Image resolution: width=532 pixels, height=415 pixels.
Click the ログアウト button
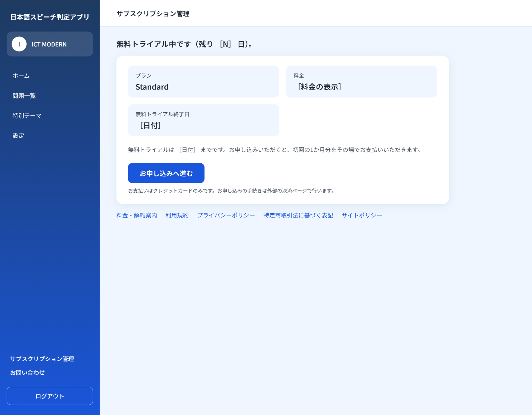coord(50,396)
